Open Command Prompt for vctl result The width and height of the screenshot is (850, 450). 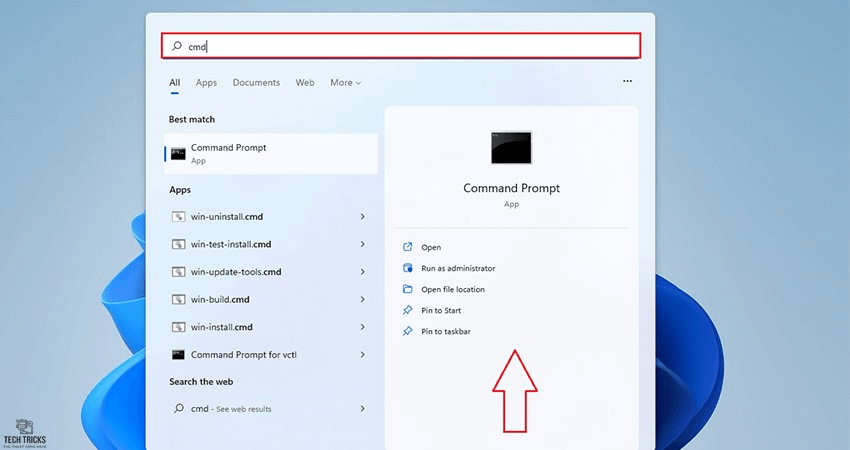(x=271, y=355)
